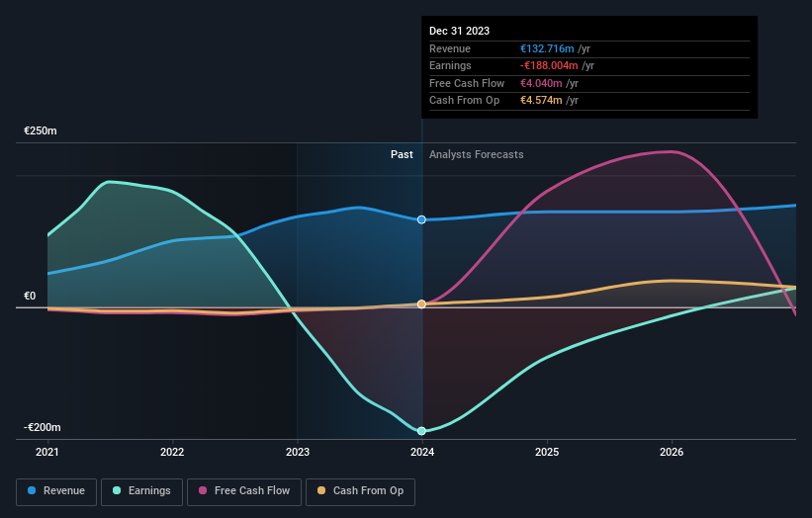Image resolution: width=812 pixels, height=518 pixels.
Task: Click the Dec 31 2023 tooltip date
Action: pyautogui.click(x=459, y=31)
